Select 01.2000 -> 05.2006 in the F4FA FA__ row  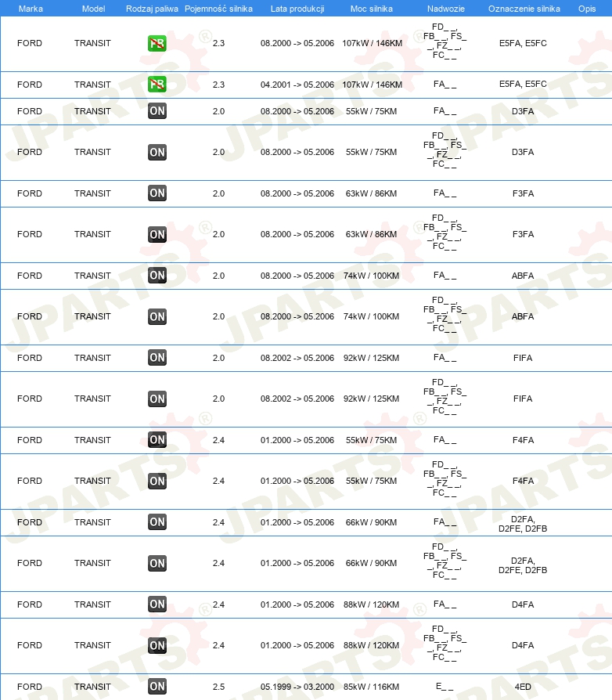297,440
